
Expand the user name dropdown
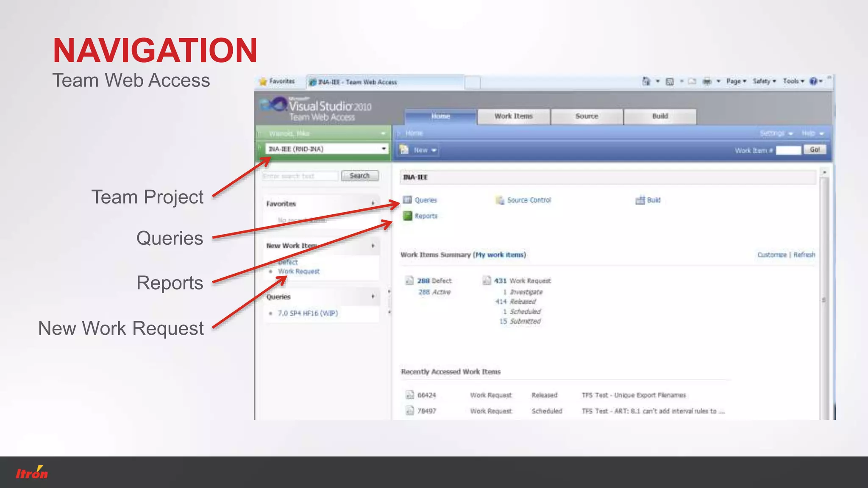click(383, 133)
